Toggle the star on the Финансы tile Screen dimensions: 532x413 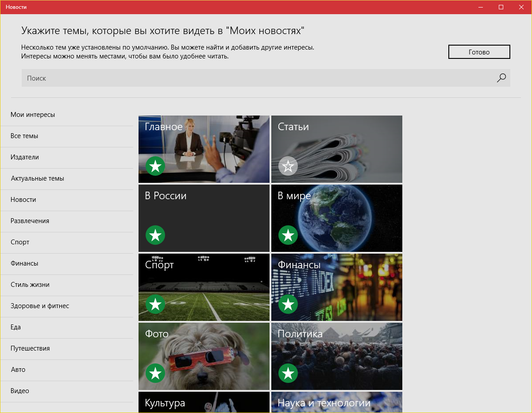click(288, 304)
